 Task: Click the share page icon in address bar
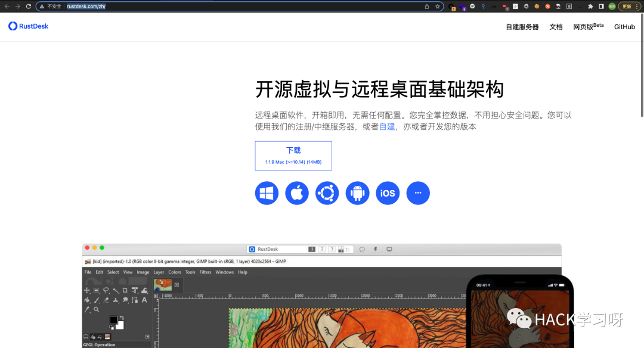point(427,7)
